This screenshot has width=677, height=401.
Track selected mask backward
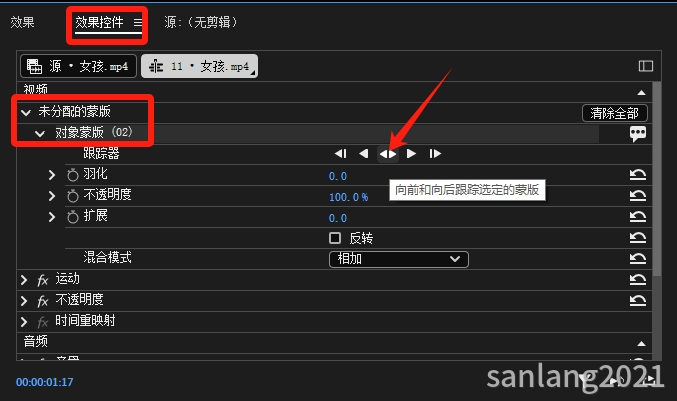point(364,154)
